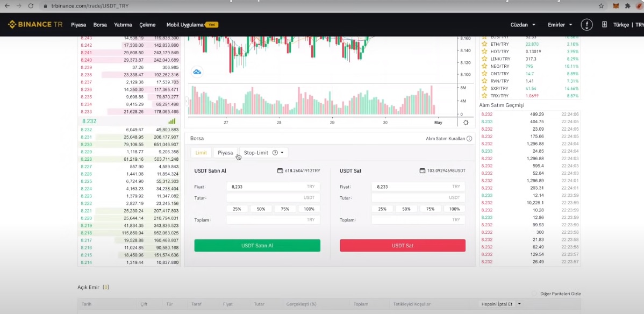
Task: Favorite LINK/TRY with its star icon
Action: click(x=484, y=59)
